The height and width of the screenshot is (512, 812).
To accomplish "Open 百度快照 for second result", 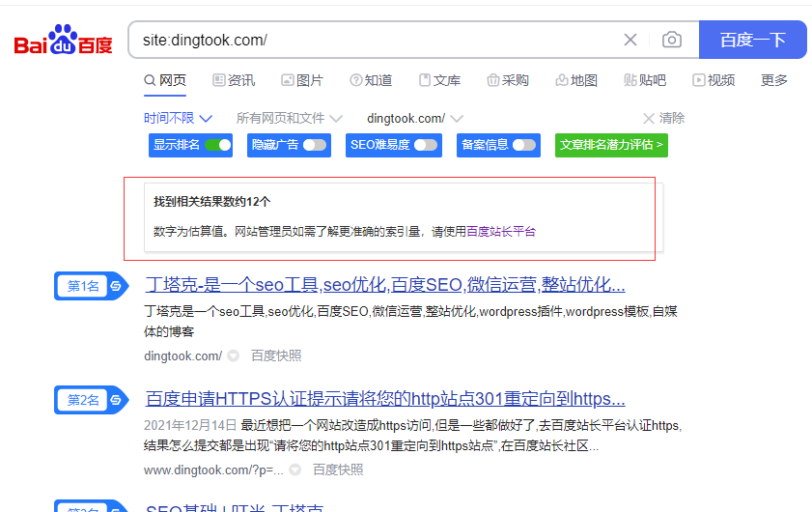I will click(x=338, y=470).
